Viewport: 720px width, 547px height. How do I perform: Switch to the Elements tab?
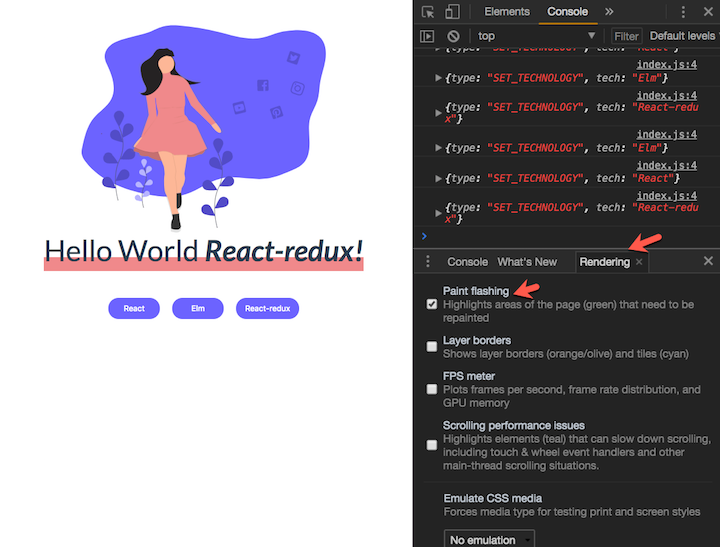click(507, 12)
